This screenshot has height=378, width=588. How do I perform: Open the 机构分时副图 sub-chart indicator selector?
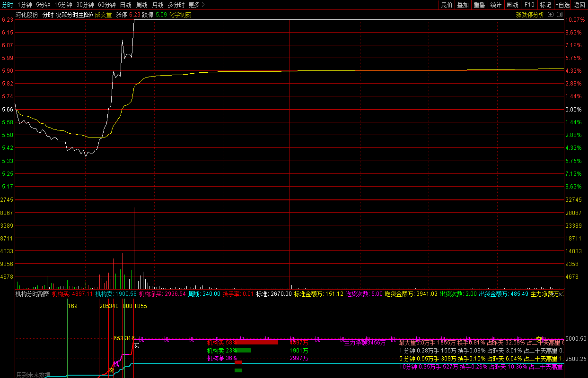point(32,294)
